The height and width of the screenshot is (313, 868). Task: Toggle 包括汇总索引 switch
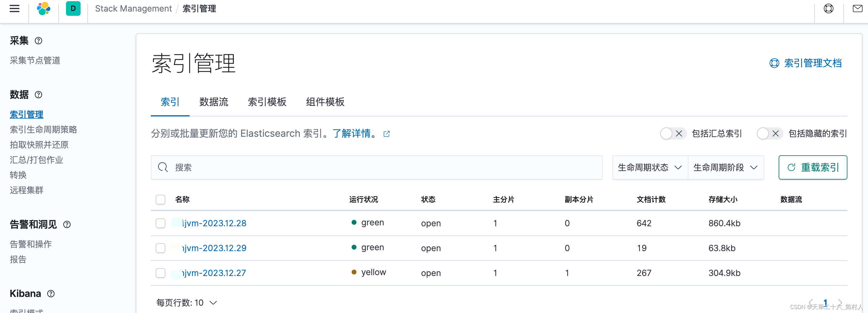click(x=673, y=133)
